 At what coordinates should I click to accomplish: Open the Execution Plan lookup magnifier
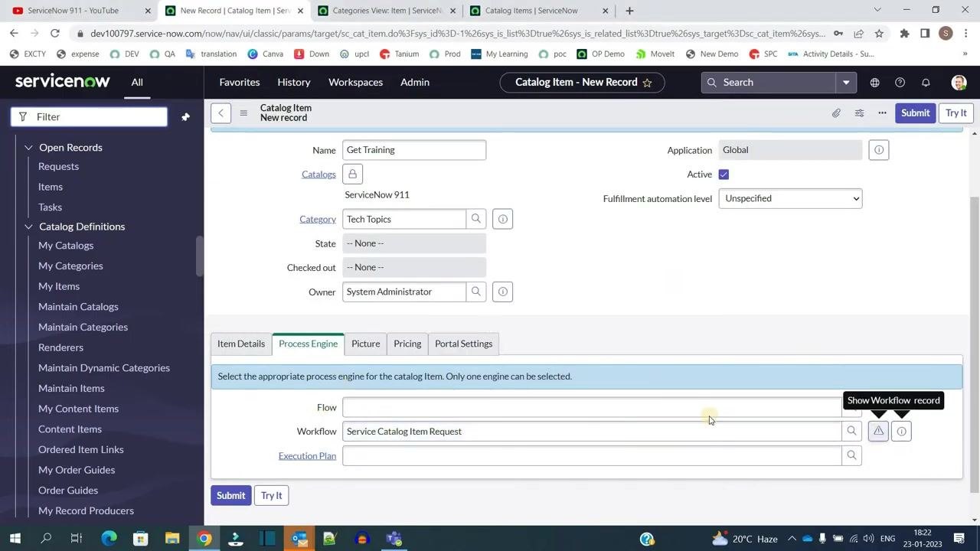(851, 456)
